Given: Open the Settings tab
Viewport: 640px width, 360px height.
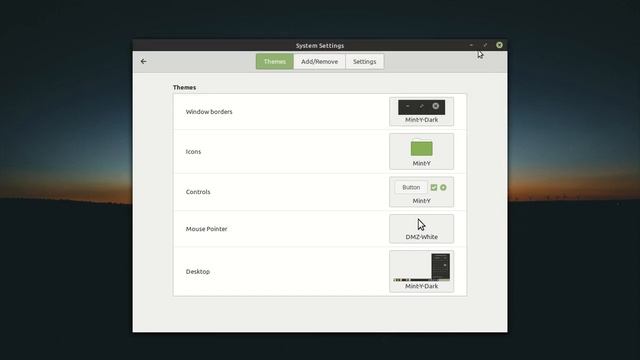Looking at the screenshot, I should point(364,62).
